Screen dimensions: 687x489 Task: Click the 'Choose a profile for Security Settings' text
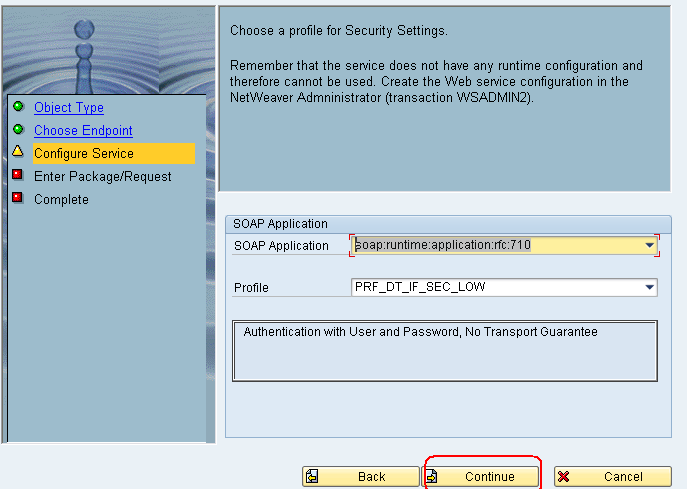[339, 31]
